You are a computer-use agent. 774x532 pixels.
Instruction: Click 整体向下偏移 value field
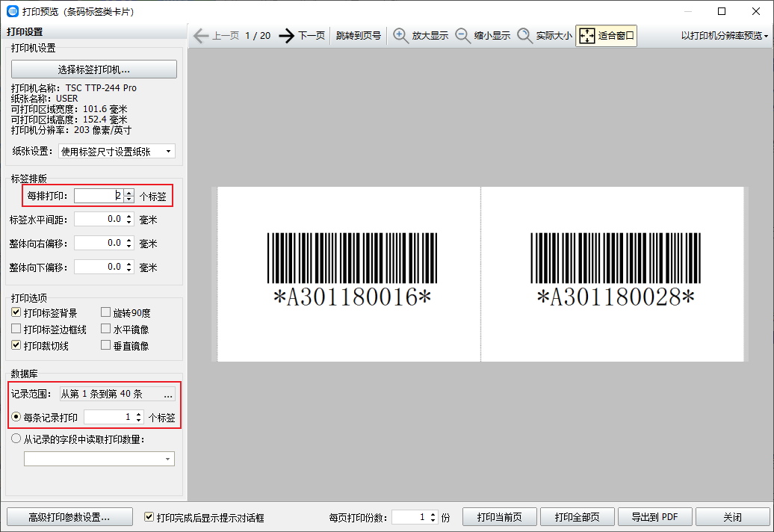pos(99,267)
